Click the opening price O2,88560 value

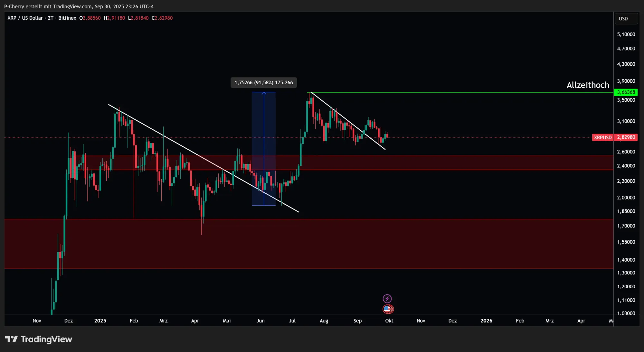90,18
